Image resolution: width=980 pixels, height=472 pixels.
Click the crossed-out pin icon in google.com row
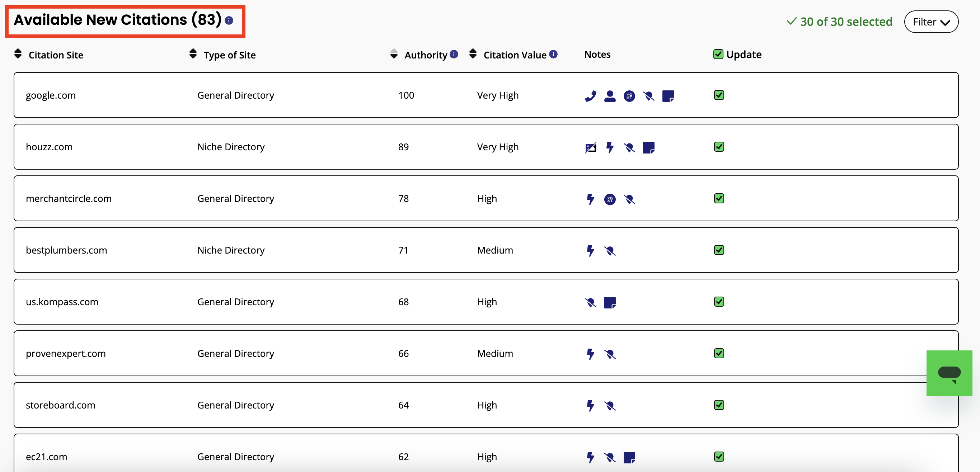click(x=649, y=96)
